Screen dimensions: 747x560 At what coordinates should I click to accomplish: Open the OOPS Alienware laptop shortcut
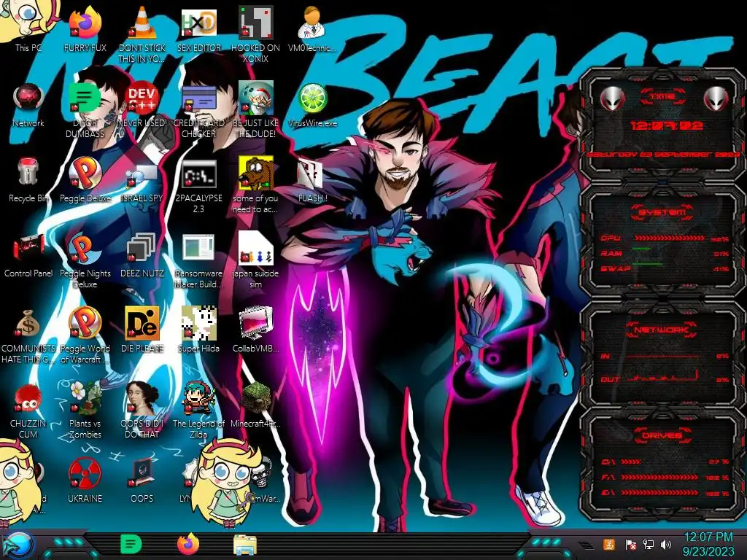click(x=142, y=480)
